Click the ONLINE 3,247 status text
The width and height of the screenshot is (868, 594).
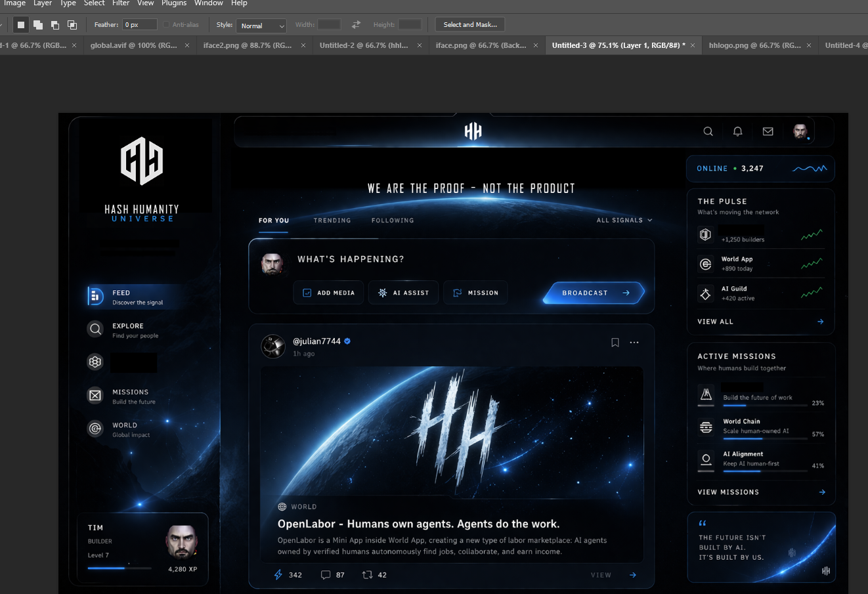pyautogui.click(x=730, y=169)
